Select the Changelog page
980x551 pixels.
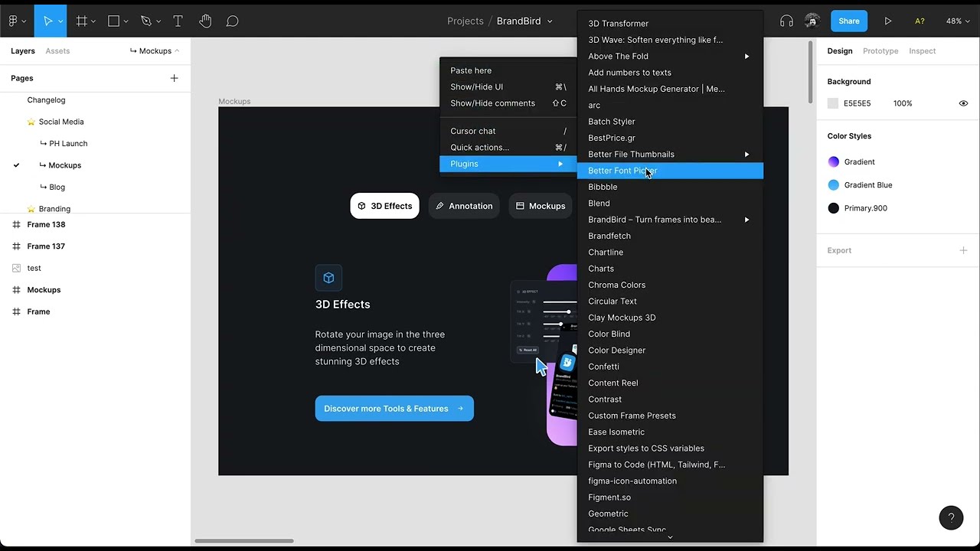(46, 100)
